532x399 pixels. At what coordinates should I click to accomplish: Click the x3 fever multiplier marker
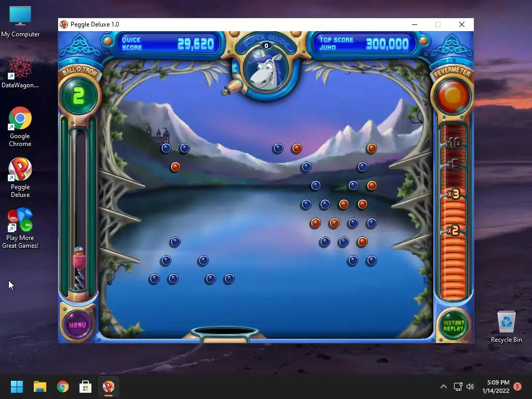[453, 194]
